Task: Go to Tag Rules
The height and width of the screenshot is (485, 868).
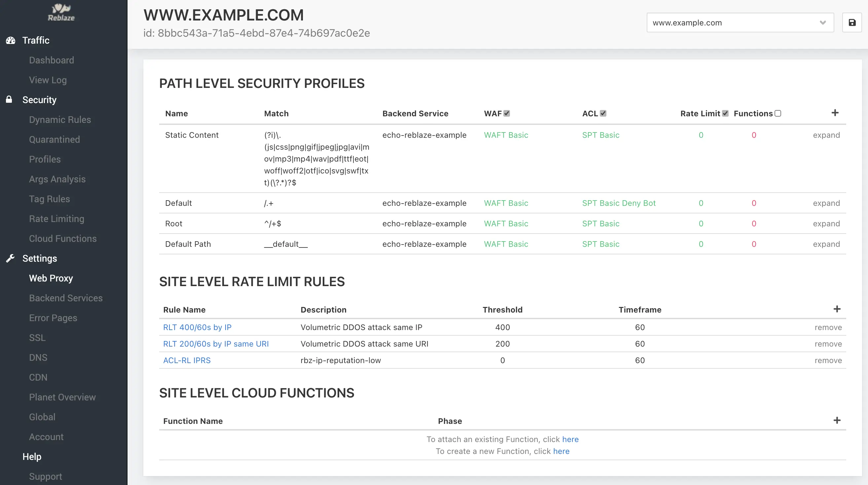Action: tap(50, 199)
